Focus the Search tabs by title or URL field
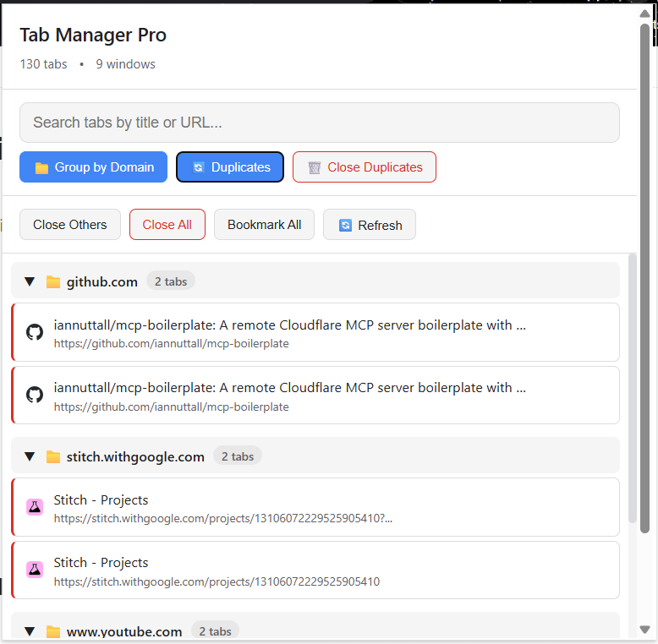 [320, 123]
